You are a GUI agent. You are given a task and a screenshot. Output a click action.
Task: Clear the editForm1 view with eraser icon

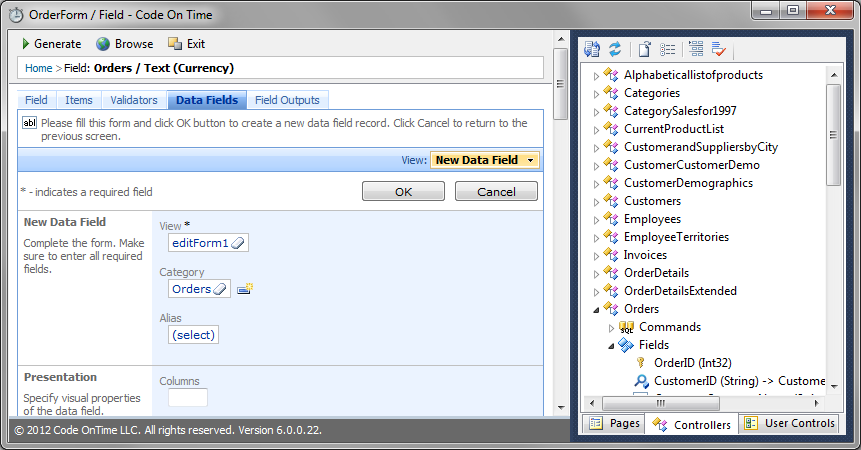(238, 242)
